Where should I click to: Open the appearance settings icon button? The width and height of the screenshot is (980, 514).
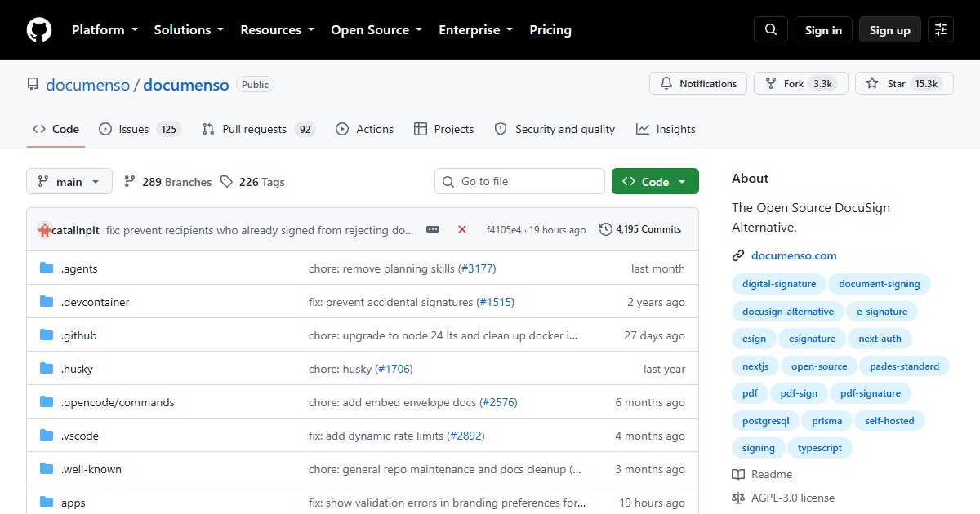[x=941, y=30]
